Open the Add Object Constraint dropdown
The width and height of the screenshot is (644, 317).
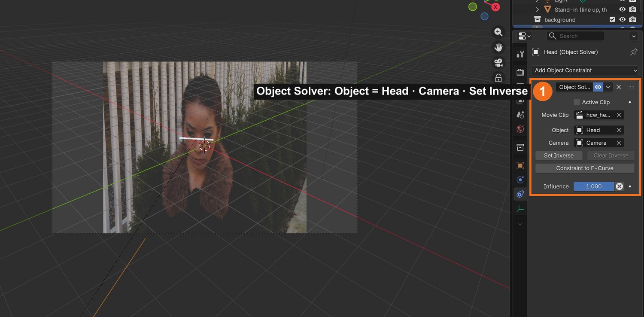point(585,70)
